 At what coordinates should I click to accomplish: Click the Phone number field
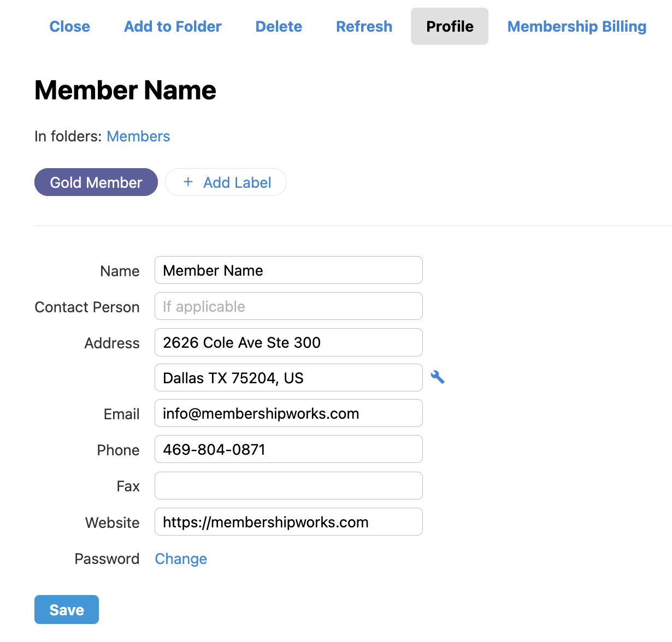pos(288,449)
